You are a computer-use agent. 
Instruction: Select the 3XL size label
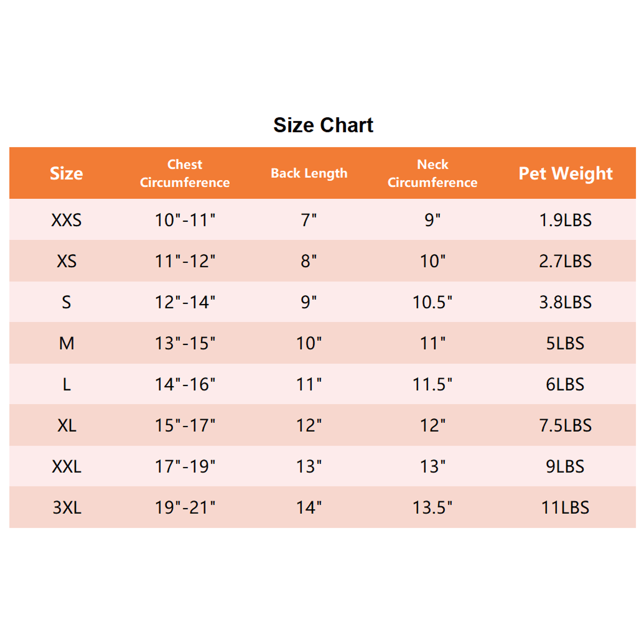pyautogui.click(x=67, y=508)
